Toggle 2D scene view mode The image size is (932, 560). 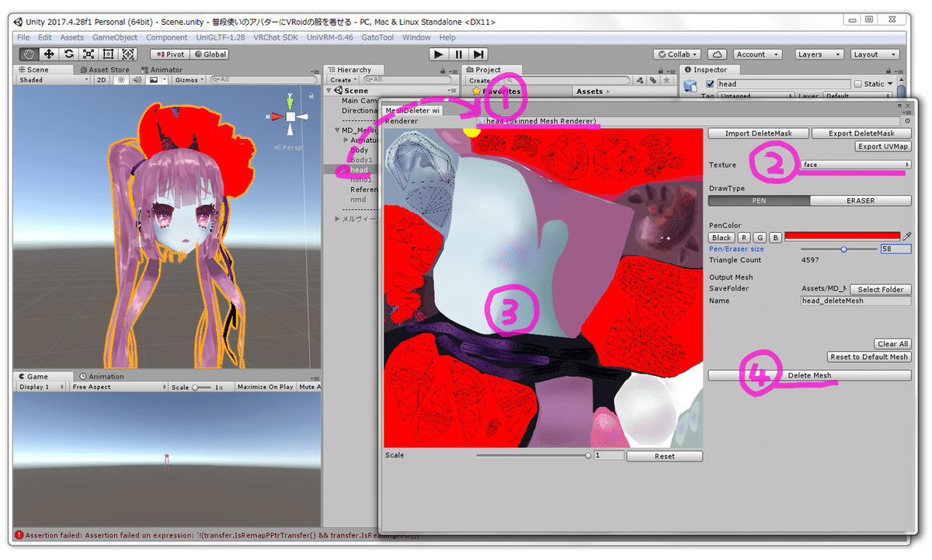[101, 80]
